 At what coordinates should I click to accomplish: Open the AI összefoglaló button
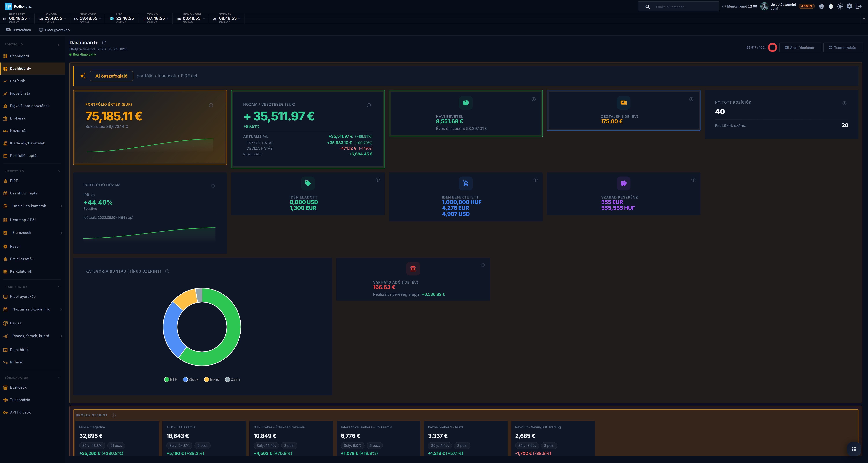[x=111, y=76]
